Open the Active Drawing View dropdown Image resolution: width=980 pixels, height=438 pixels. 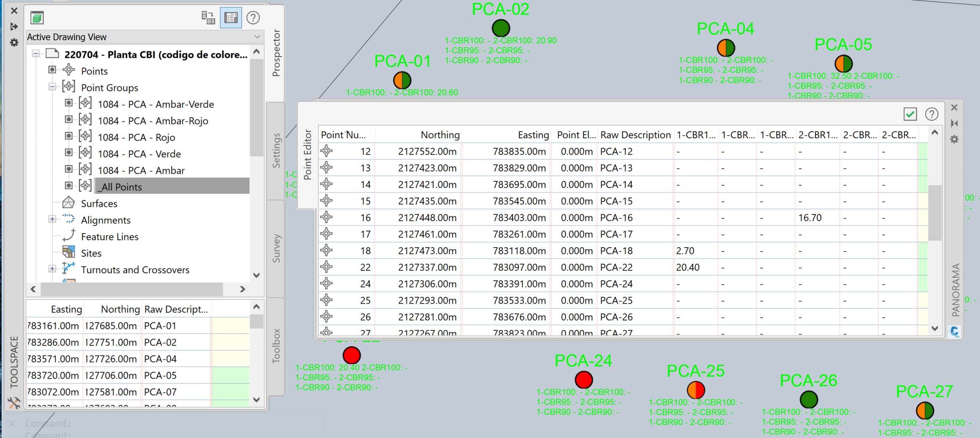[257, 36]
